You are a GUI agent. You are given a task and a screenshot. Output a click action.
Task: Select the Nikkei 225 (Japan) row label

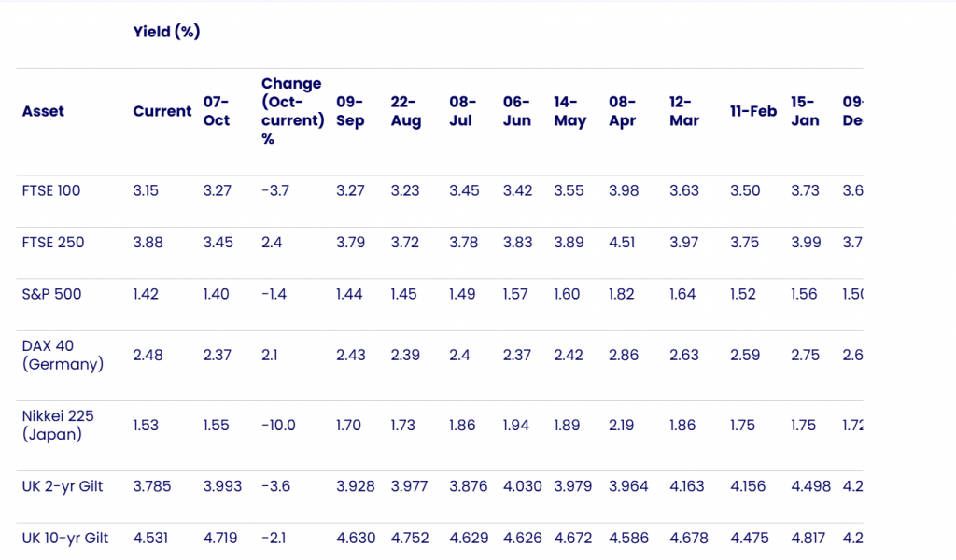click(x=60, y=425)
